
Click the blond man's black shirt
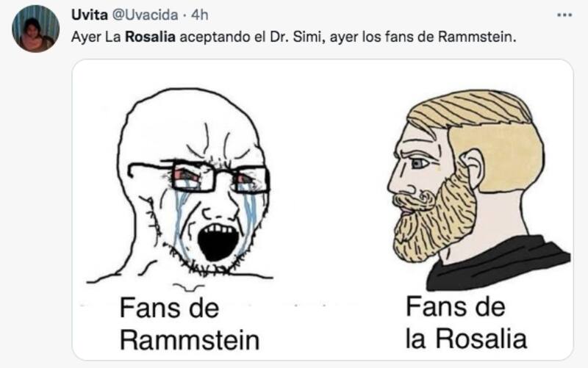click(499, 264)
